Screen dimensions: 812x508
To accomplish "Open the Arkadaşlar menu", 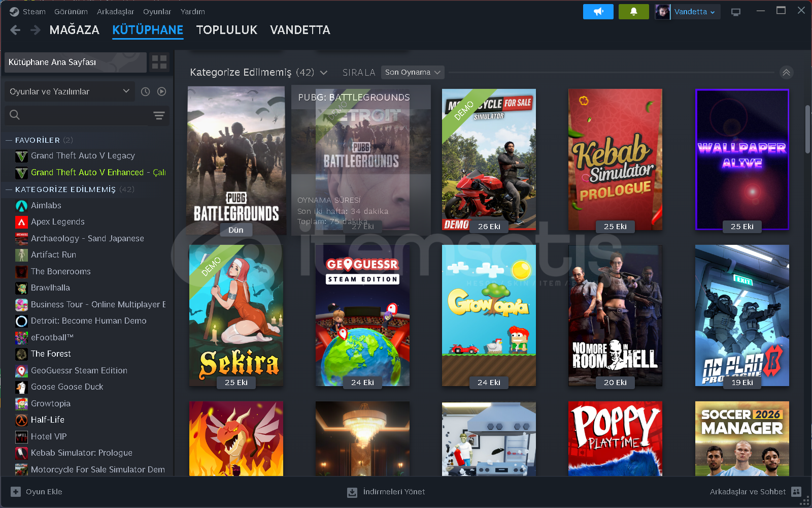I will pyautogui.click(x=116, y=12).
